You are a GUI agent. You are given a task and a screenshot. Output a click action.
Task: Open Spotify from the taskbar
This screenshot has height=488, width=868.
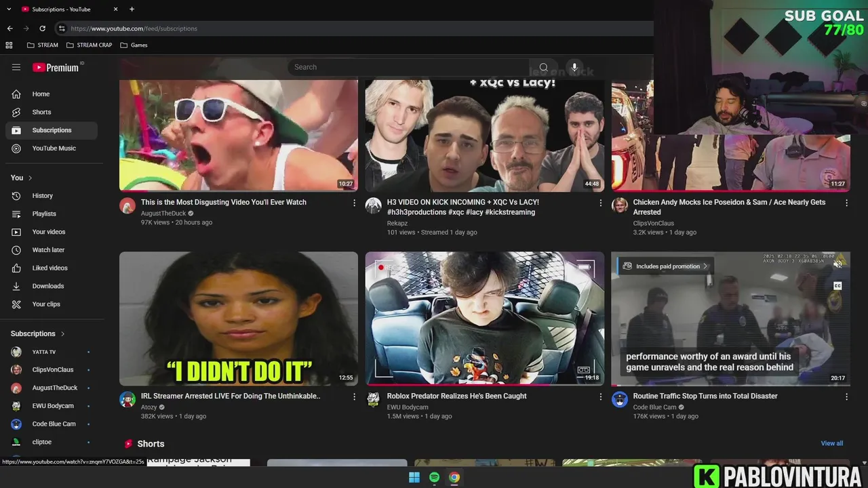point(434,477)
